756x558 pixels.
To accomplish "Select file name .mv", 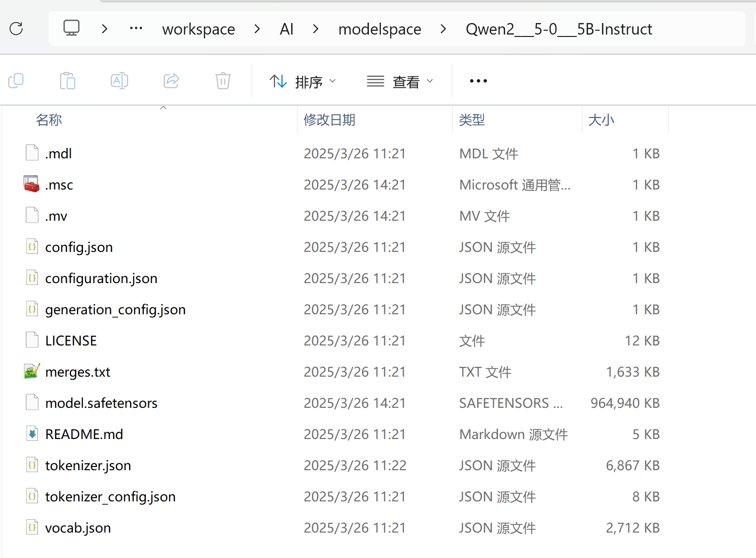I will pos(56,216).
